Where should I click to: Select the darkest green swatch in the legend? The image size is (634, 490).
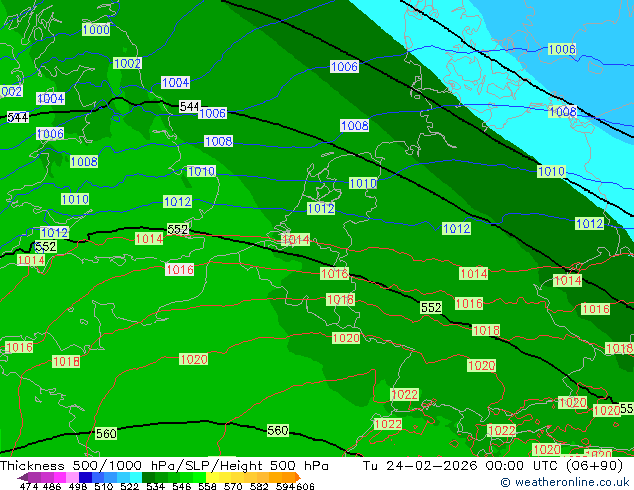pyautogui.click(x=148, y=477)
